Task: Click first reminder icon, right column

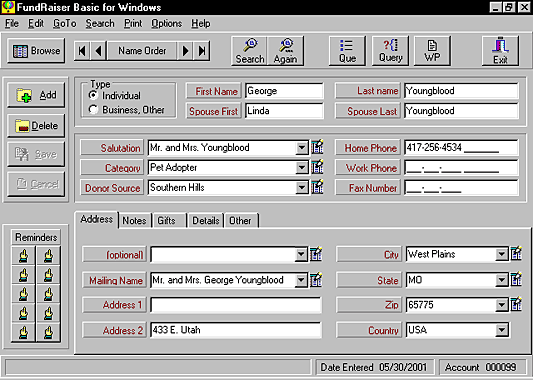Action: [48, 256]
